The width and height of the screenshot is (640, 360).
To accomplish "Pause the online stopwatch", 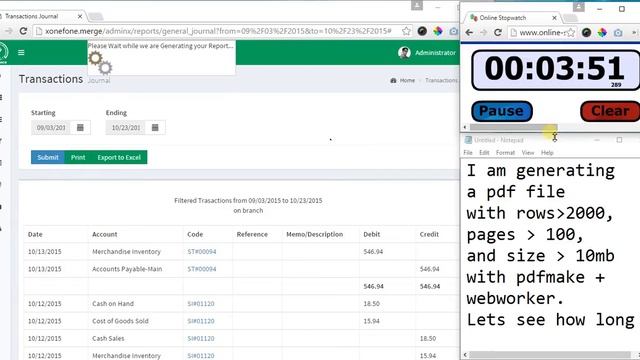I will coord(502,111).
